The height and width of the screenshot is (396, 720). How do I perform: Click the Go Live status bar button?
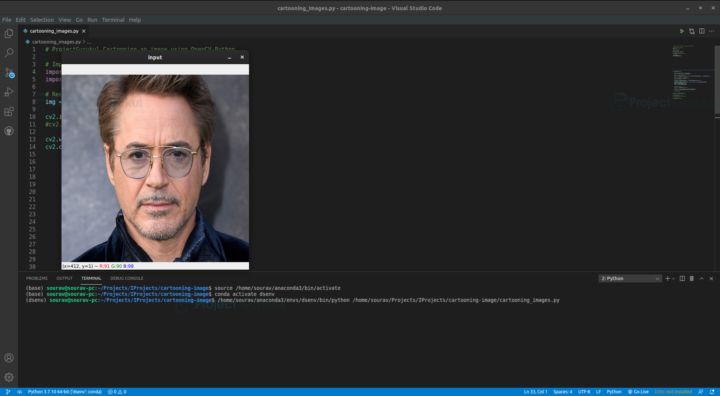(x=638, y=392)
